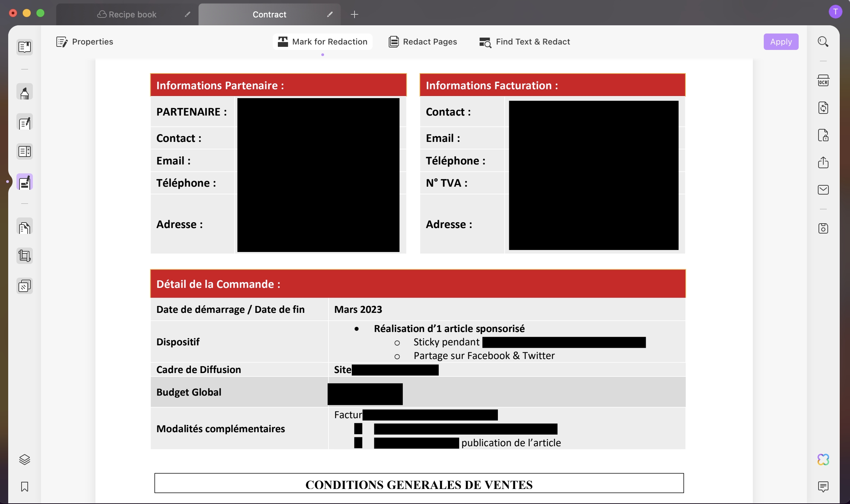Select the Contract tab

[x=269, y=14]
